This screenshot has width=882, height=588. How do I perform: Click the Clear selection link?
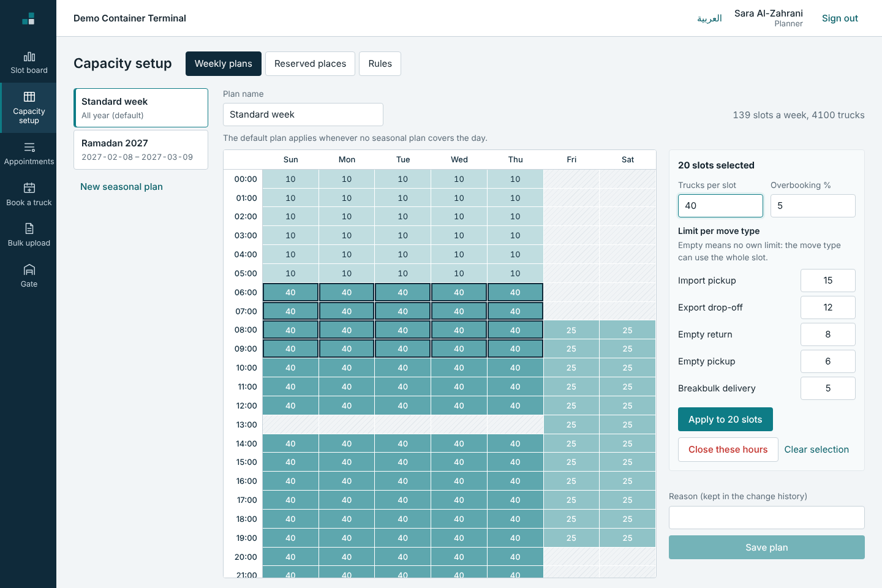pyautogui.click(x=816, y=450)
